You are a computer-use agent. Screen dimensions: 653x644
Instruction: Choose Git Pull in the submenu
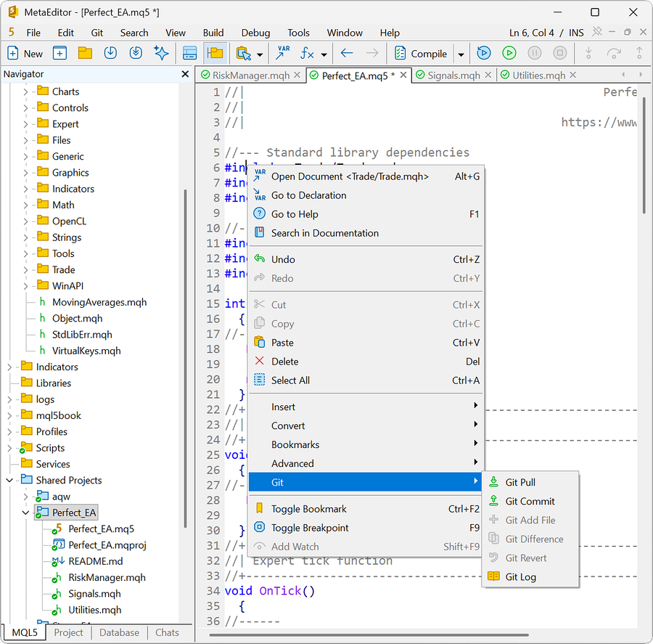click(530, 482)
